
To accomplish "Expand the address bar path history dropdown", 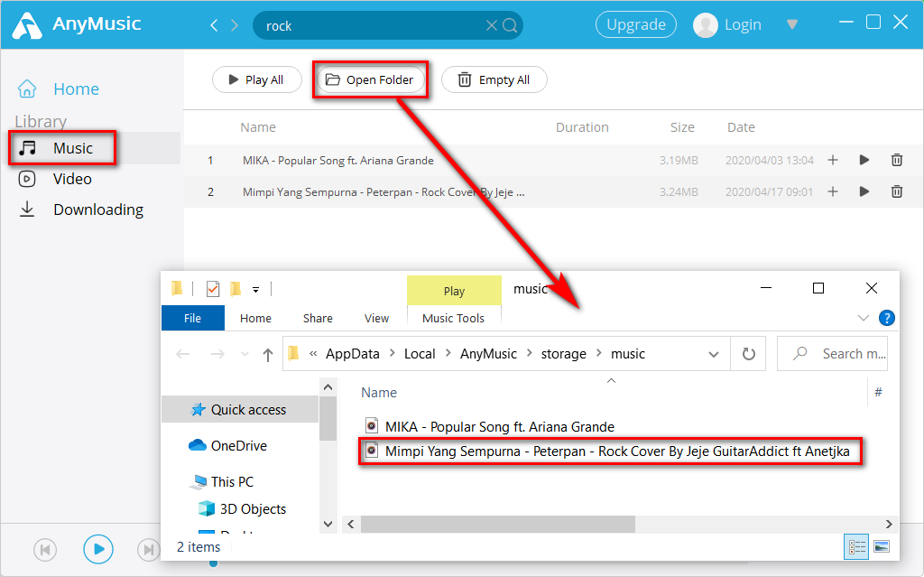I will coord(714,354).
